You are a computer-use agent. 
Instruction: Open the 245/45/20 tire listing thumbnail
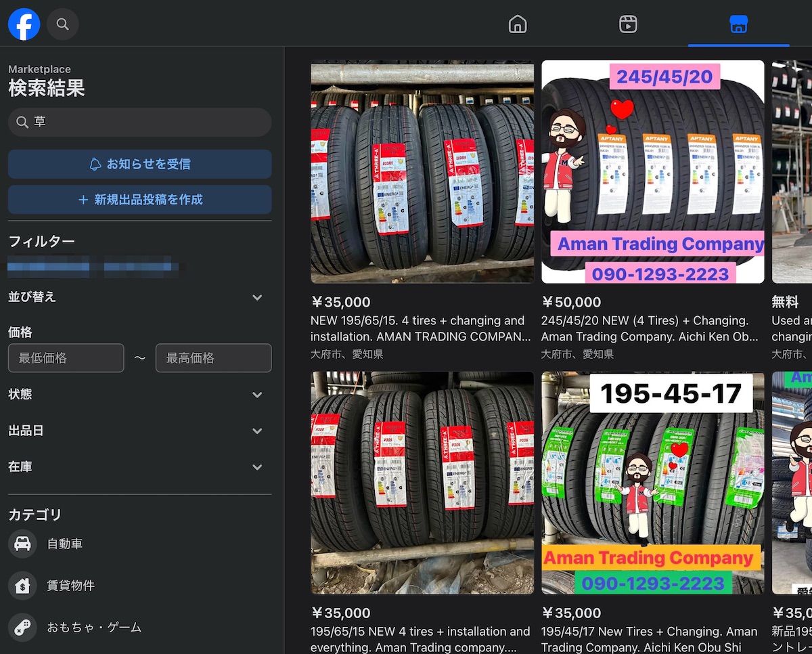click(652, 172)
